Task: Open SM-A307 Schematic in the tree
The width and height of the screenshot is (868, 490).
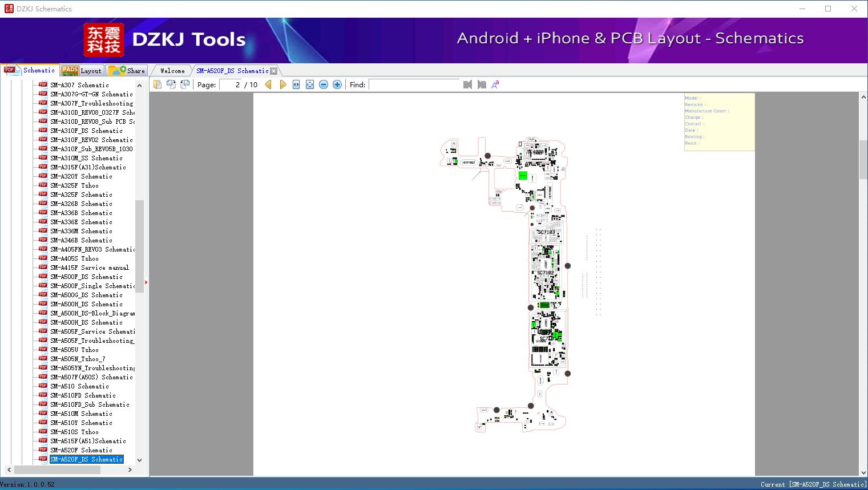Action: pyautogui.click(x=79, y=85)
